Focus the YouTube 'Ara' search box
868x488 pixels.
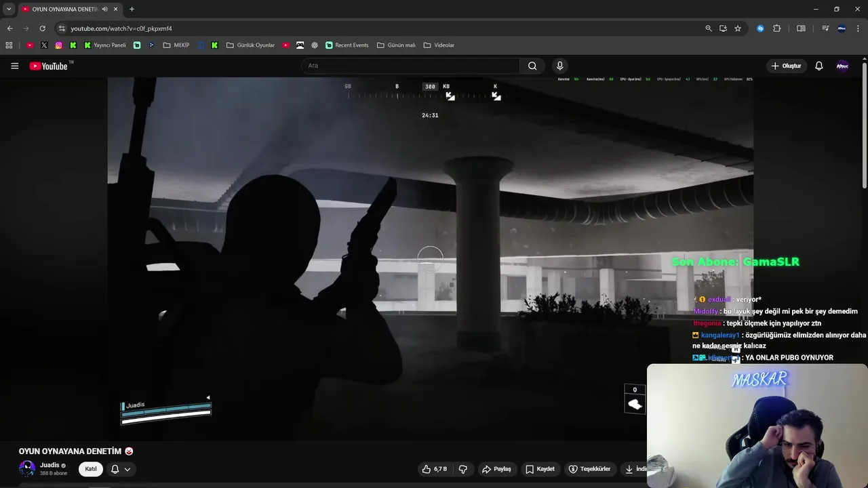pyautogui.click(x=410, y=66)
